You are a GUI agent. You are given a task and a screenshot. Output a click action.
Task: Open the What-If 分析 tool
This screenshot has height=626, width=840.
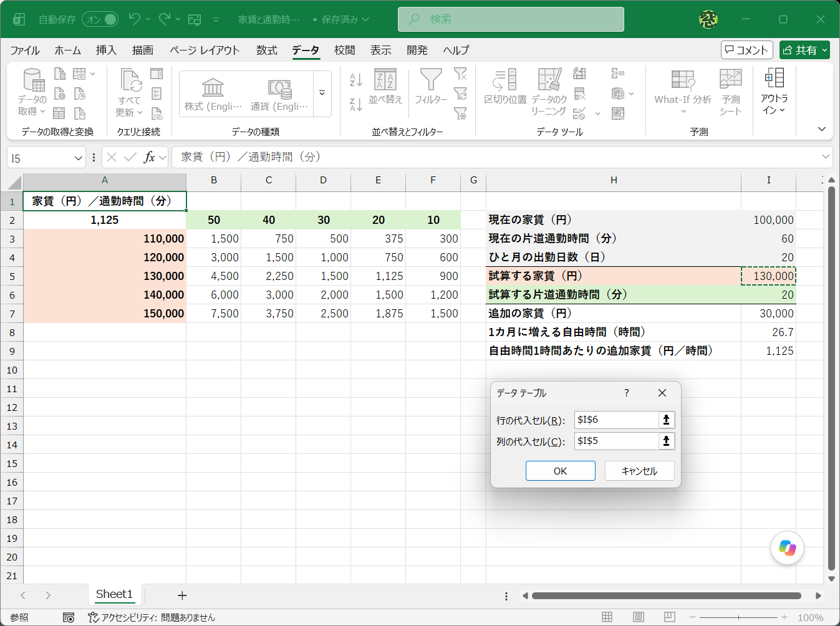pyautogui.click(x=683, y=91)
